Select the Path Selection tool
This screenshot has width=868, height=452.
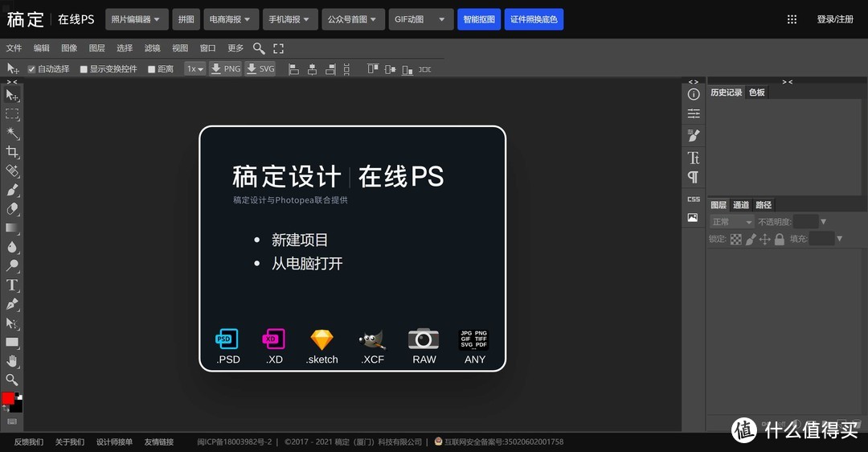click(x=11, y=323)
